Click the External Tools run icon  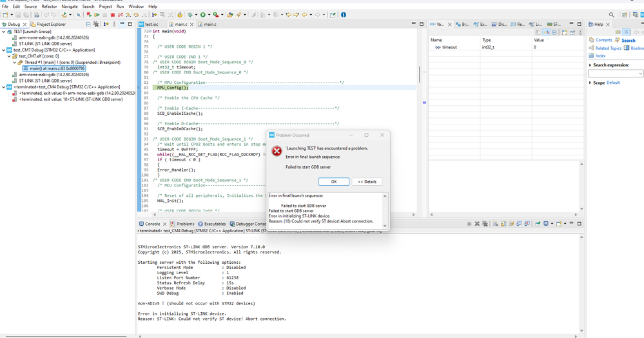pyautogui.click(x=215, y=15)
